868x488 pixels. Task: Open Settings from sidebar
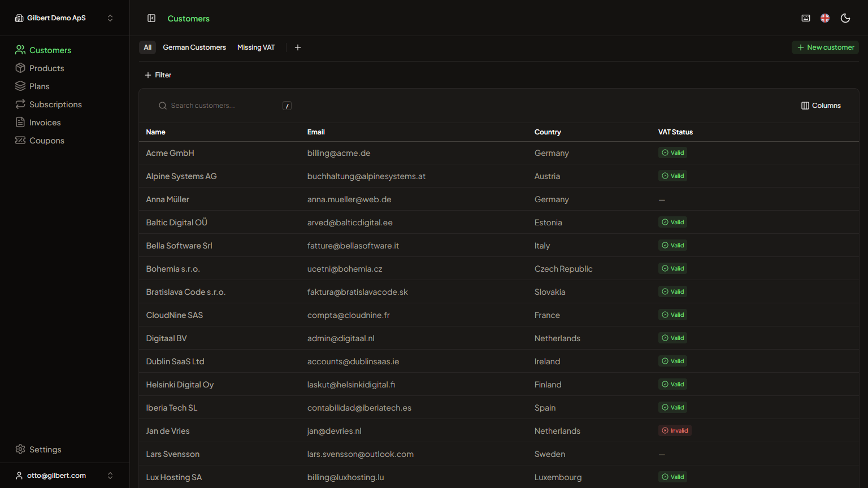(45, 450)
